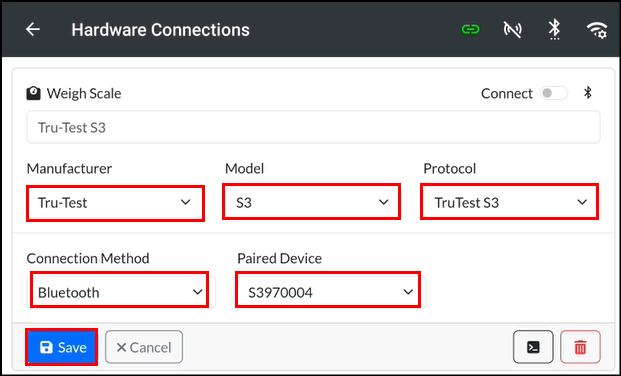
Task: Open the terminal console button
Action: click(533, 347)
